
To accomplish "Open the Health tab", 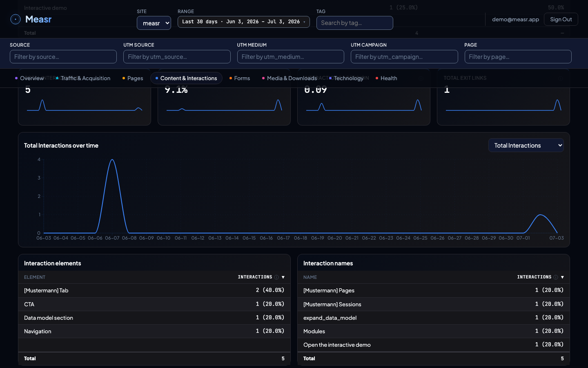I will tap(386, 78).
